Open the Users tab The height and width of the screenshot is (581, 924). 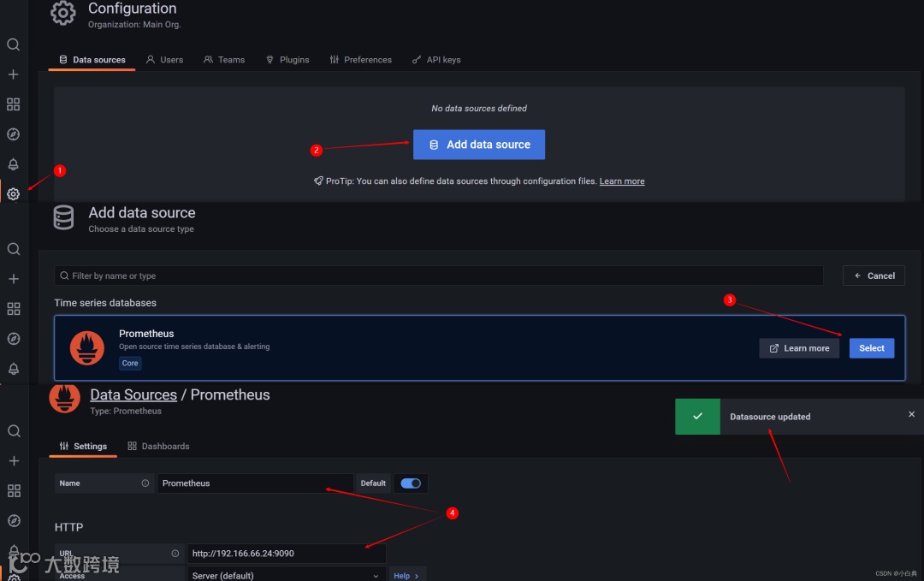point(164,60)
